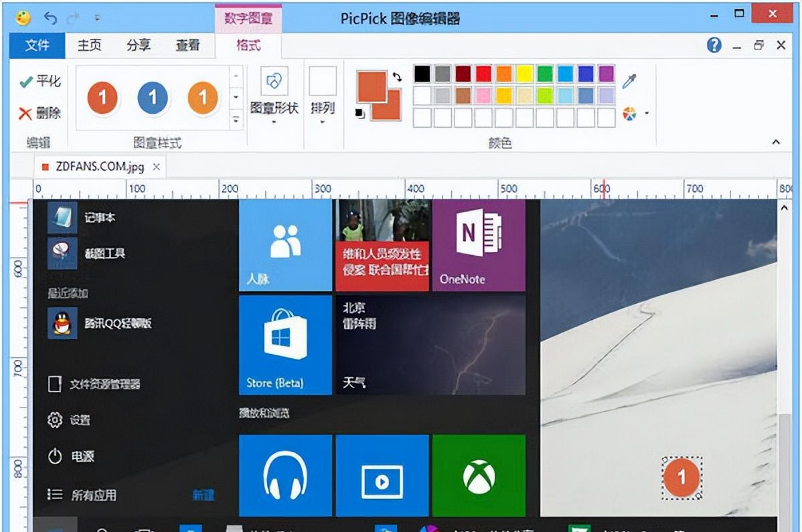Minimize the ribbon's inner document window

point(736,46)
